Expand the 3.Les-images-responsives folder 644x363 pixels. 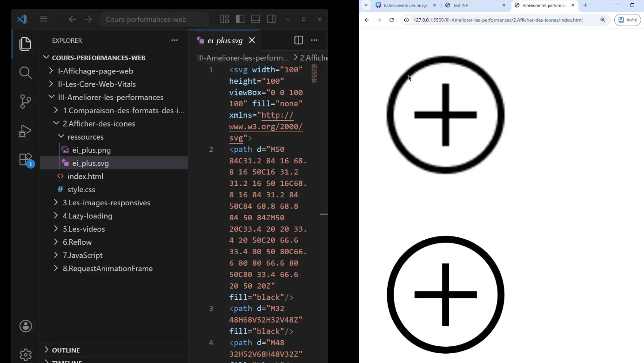click(x=106, y=202)
